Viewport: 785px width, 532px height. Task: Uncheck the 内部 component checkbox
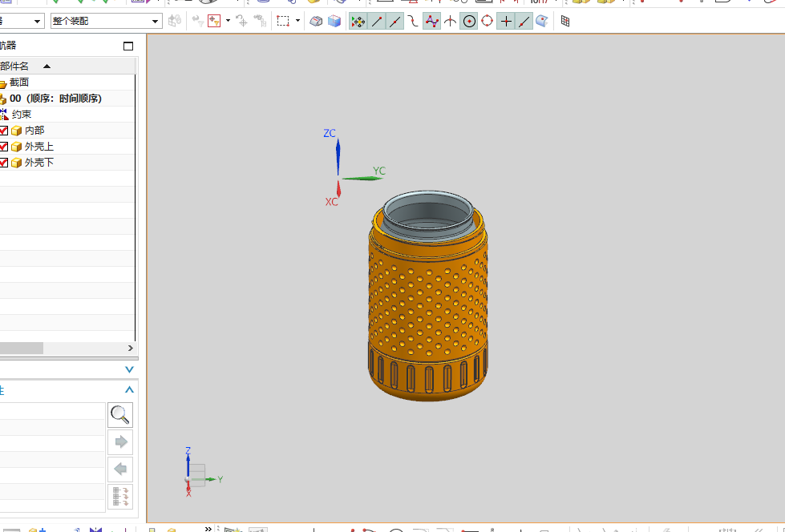(3, 131)
